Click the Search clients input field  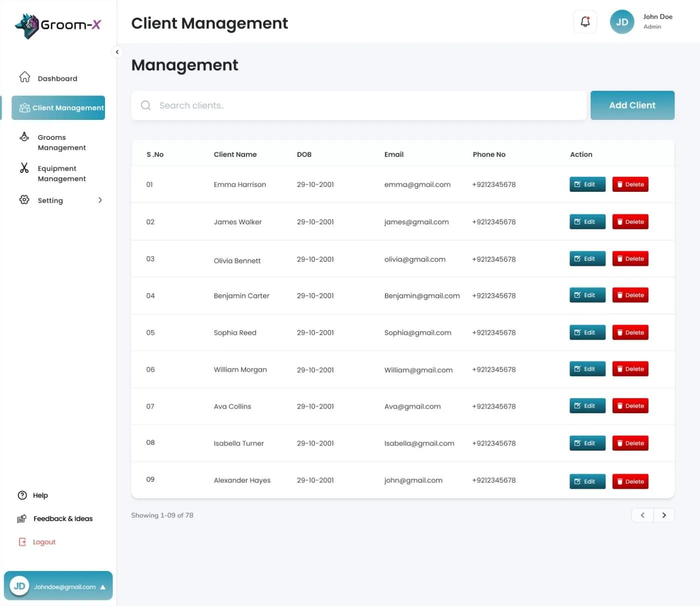[x=358, y=105]
